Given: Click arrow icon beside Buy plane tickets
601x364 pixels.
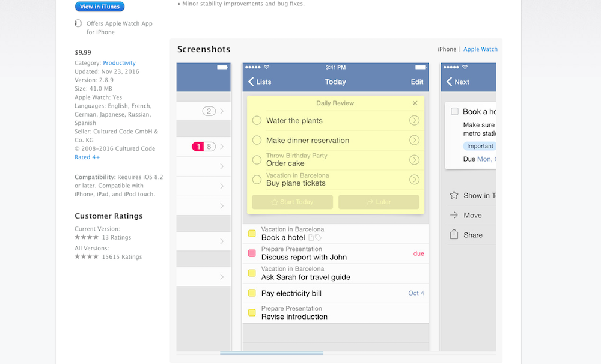Looking at the screenshot, I should 414,180.
